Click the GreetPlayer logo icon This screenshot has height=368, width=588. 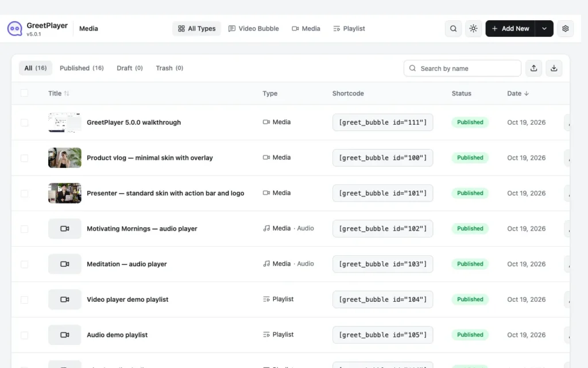[x=14, y=29]
